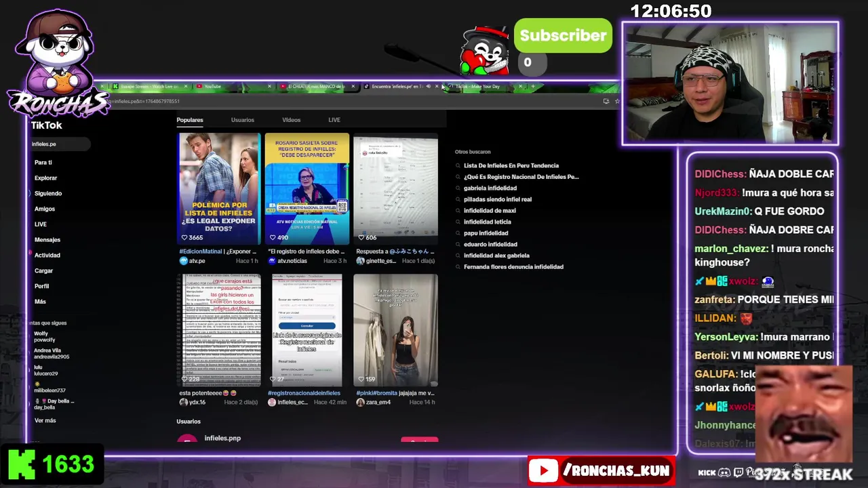868x488 pixels.
Task: Search suggestion 'pilladas siendo infiel real'
Action: click(x=498, y=199)
